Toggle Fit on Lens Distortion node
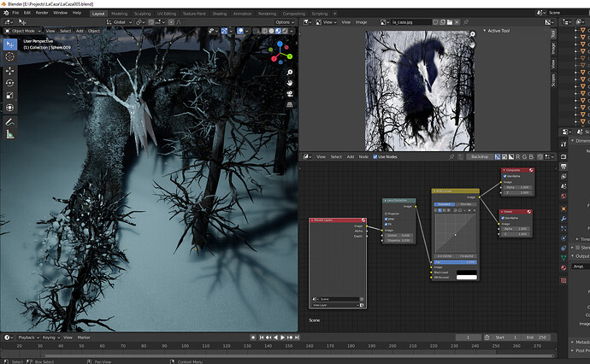The height and width of the screenshot is (364, 590). pyautogui.click(x=386, y=224)
